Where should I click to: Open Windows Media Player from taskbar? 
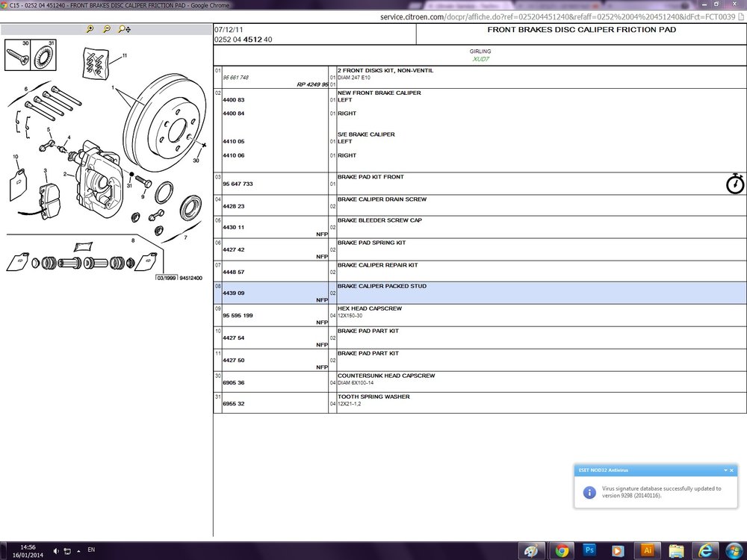coord(618,550)
